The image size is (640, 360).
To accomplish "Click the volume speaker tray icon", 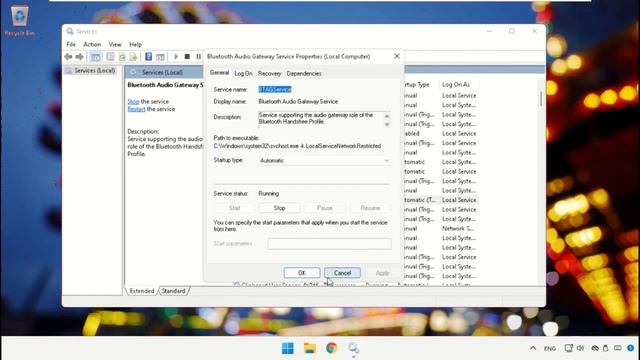I will [580, 348].
